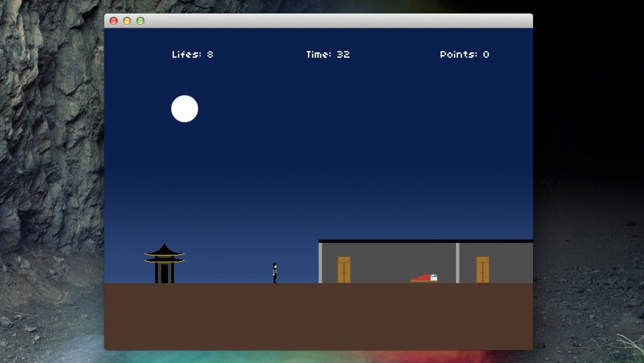
Task: Open the wardrobe in the room without a bed
Action: (483, 270)
